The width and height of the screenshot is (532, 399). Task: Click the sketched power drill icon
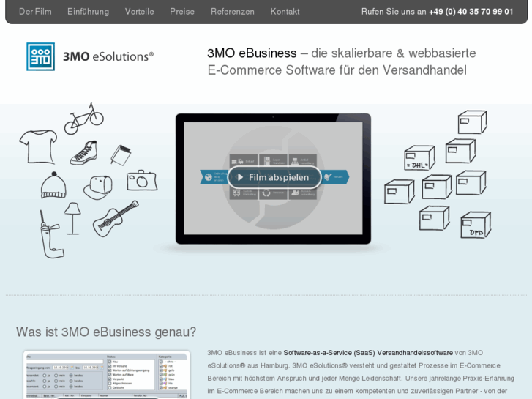(x=51, y=235)
